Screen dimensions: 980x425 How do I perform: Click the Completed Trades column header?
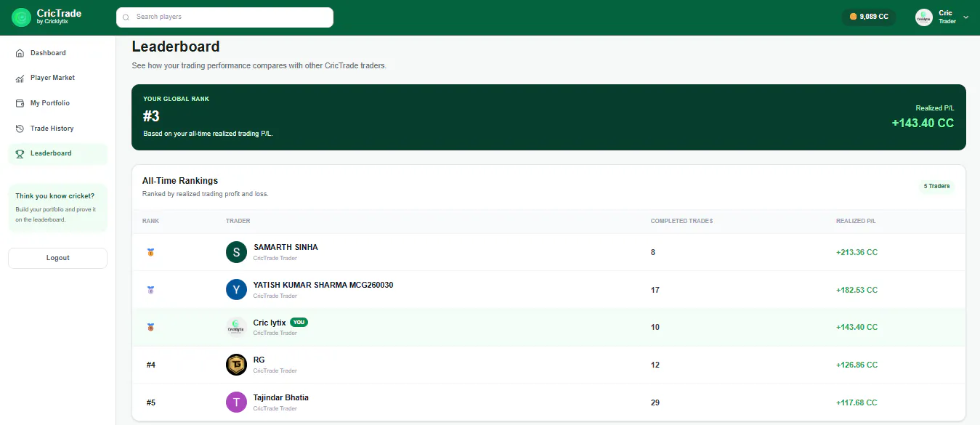[x=681, y=221]
